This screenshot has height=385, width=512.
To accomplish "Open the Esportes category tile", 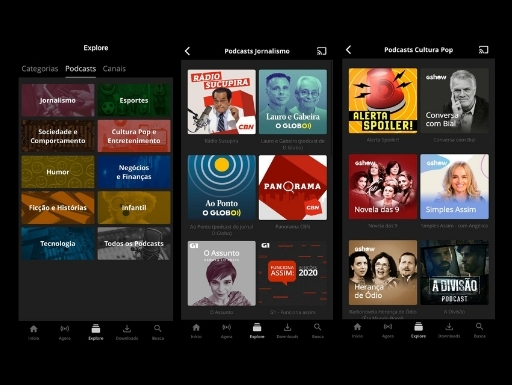I will pos(134,100).
